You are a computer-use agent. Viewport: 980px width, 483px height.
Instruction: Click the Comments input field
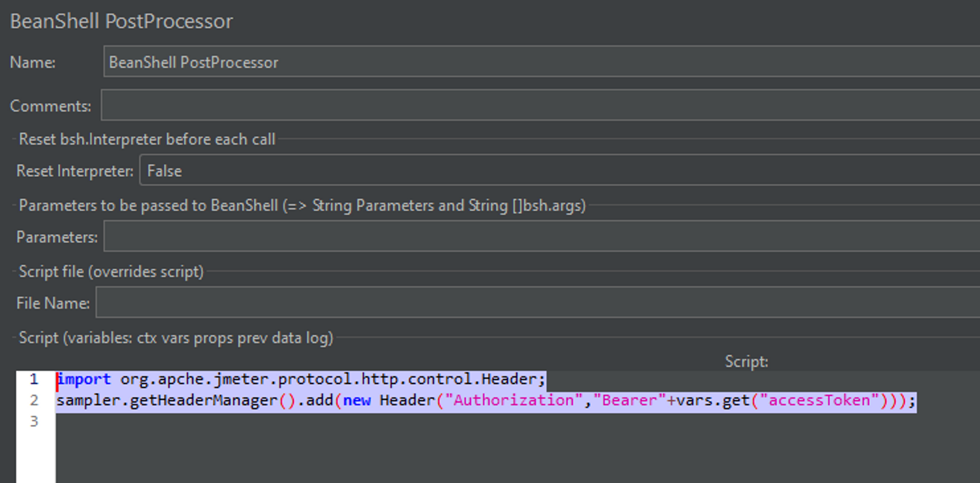pos(540,105)
